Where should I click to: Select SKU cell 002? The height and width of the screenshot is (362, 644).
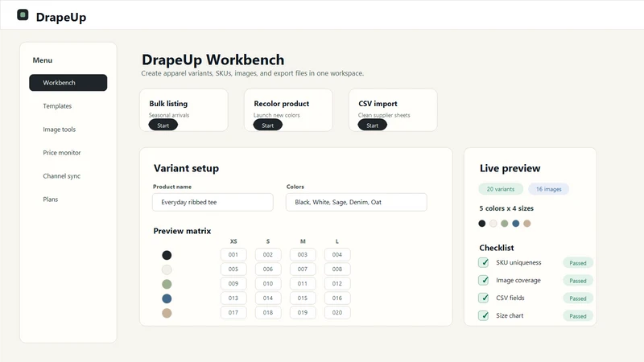(x=268, y=254)
